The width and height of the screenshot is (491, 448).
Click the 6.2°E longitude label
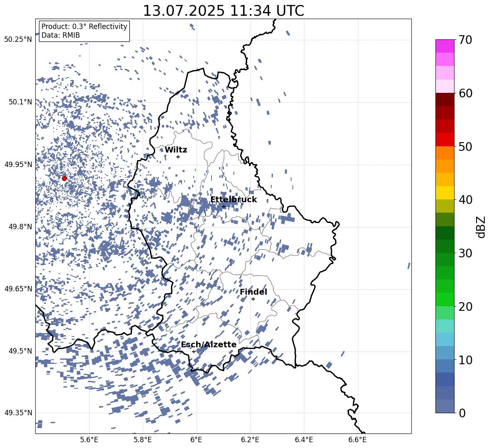pos(250,440)
